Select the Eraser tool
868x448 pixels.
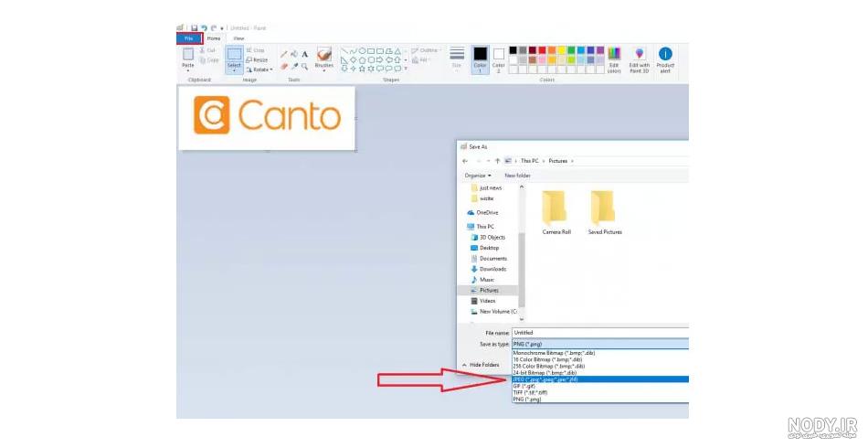point(284,66)
